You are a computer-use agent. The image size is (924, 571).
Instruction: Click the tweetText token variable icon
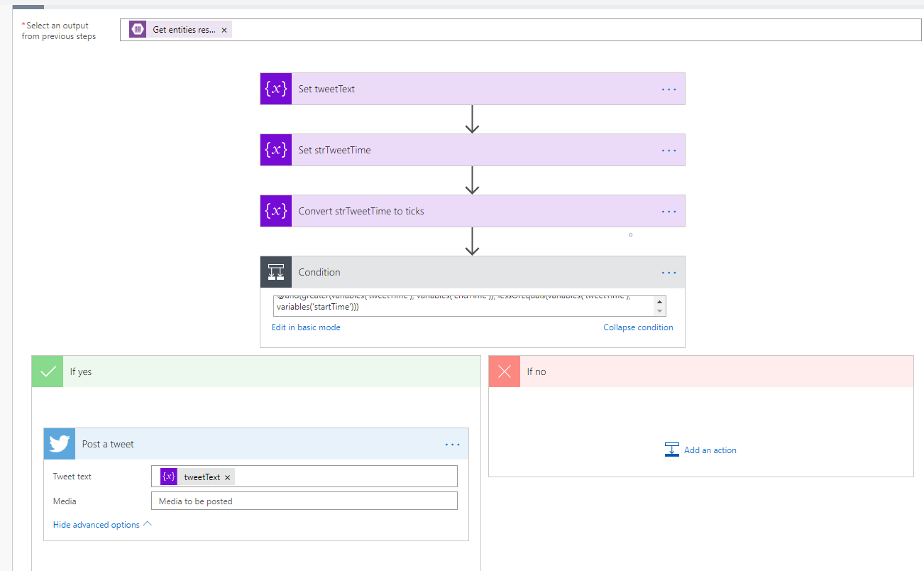(169, 477)
